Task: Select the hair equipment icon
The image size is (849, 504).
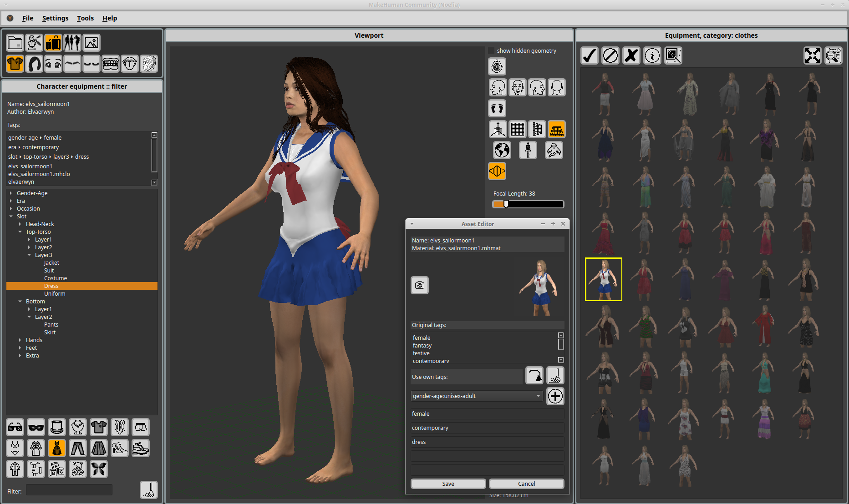Action: click(x=34, y=64)
